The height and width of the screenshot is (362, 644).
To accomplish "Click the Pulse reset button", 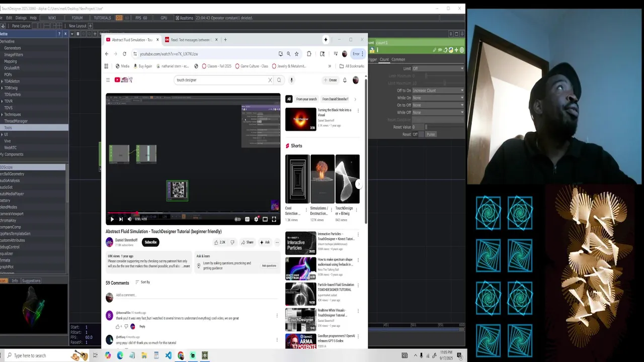I will tap(431, 135).
